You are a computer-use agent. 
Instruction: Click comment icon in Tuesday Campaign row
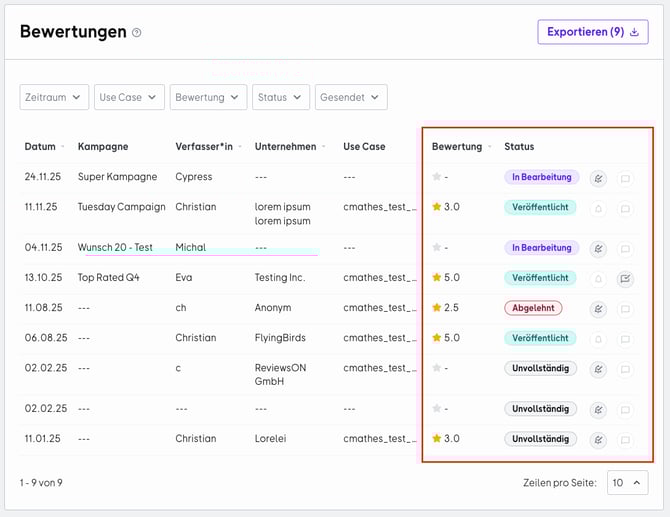pyautogui.click(x=625, y=209)
